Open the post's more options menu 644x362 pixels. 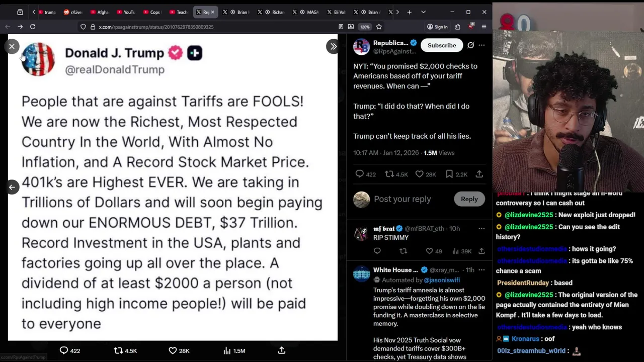(481, 45)
